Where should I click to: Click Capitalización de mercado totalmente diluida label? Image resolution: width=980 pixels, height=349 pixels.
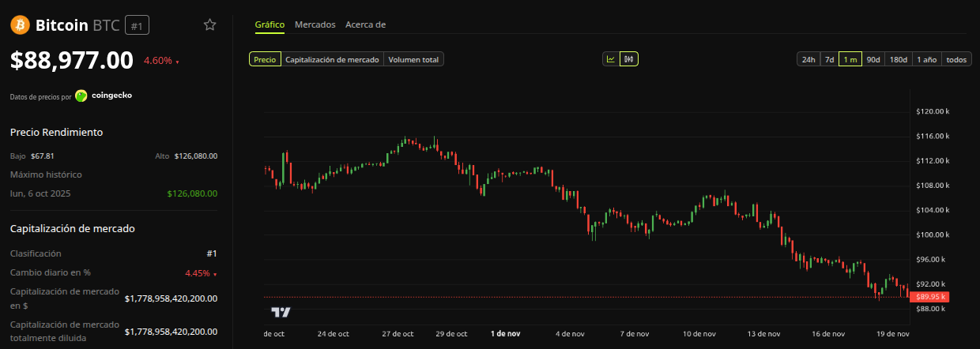65,331
